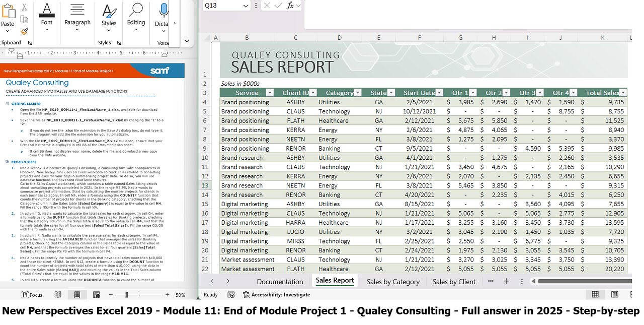Click the Cut scissors icon
The width and height of the screenshot is (644, 325).
24,7
